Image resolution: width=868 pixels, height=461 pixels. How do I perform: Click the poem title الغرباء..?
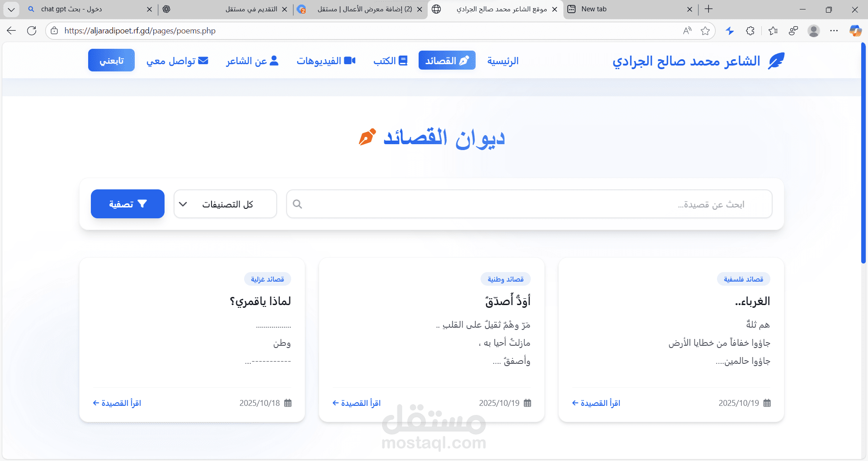(x=752, y=301)
